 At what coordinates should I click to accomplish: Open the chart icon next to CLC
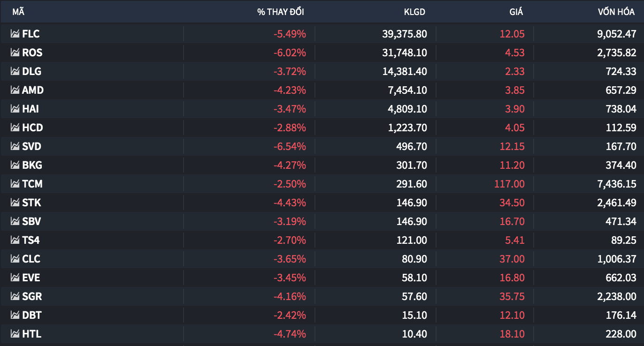coord(15,259)
